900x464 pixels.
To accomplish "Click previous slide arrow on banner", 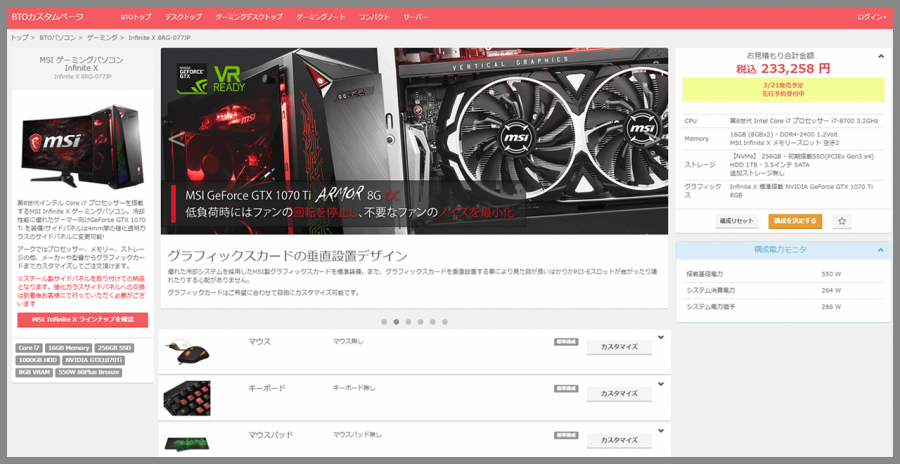I will (x=177, y=138).
